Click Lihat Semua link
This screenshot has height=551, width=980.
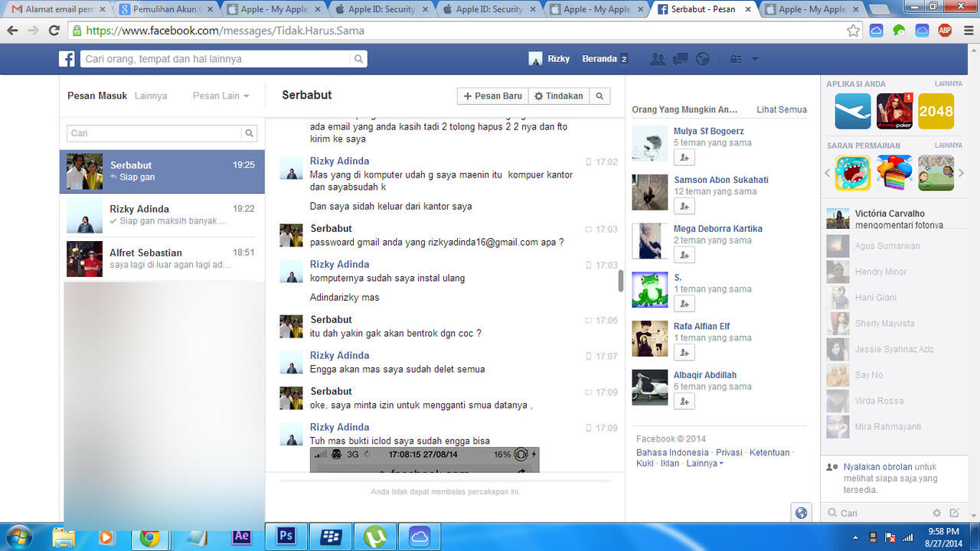click(782, 109)
